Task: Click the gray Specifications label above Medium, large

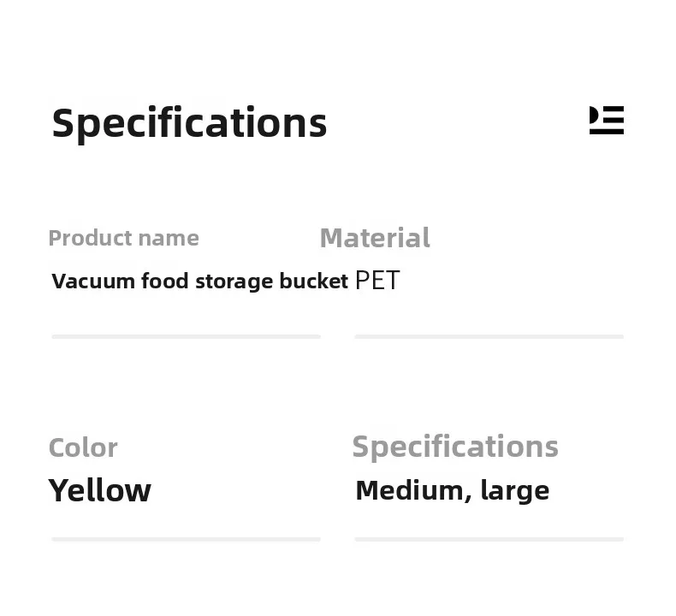Action: [x=455, y=447]
